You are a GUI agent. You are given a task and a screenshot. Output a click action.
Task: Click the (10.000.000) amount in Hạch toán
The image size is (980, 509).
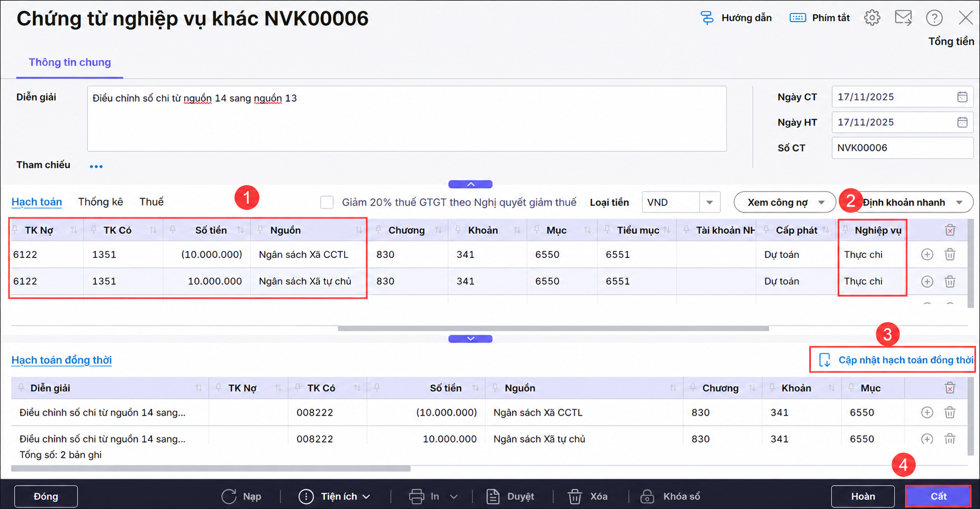coord(212,254)
